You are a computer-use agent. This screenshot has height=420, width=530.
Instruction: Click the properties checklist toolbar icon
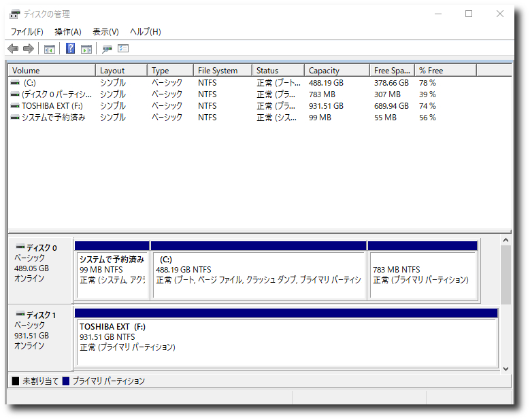tap(123, 49)
